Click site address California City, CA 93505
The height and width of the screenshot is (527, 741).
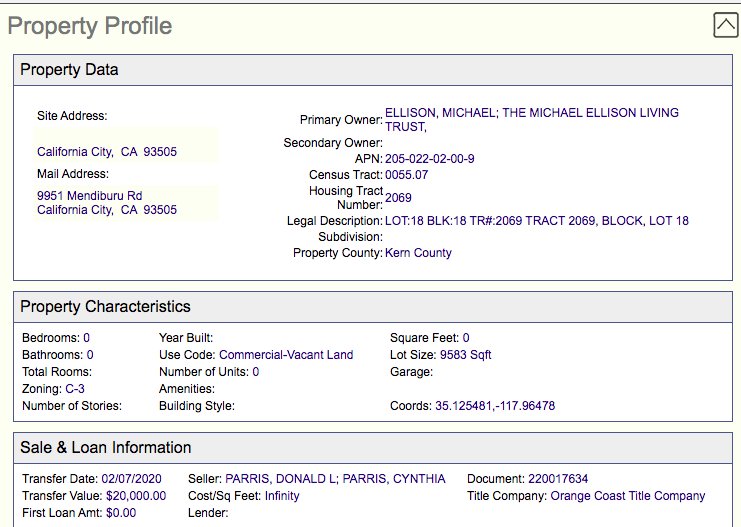107,152
